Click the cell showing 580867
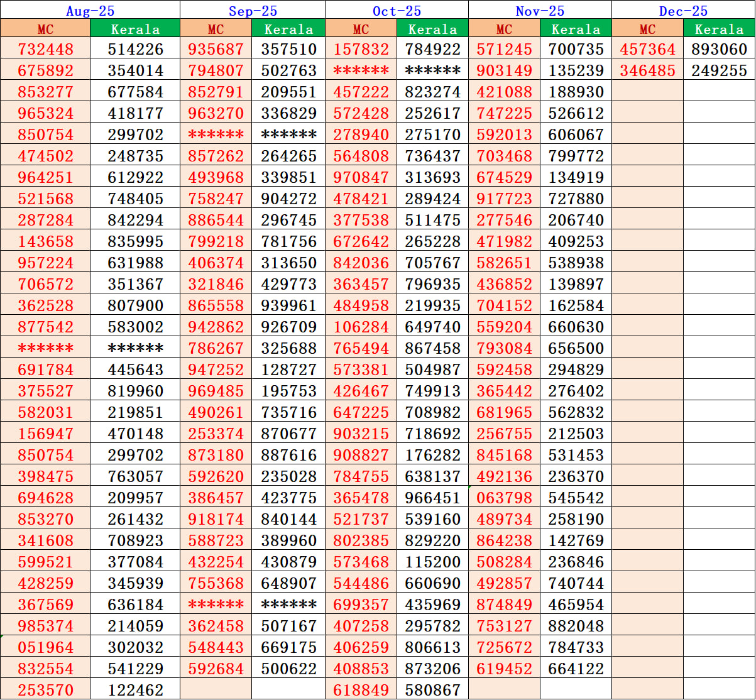Screen dimensions: 756x700 pyautogui.click(x=432, y=689)
